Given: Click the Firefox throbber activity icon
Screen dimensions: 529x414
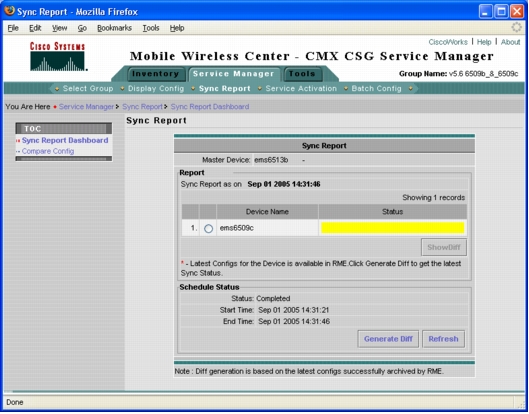Looking at the screenshot, I should click(x=517, y=27).
